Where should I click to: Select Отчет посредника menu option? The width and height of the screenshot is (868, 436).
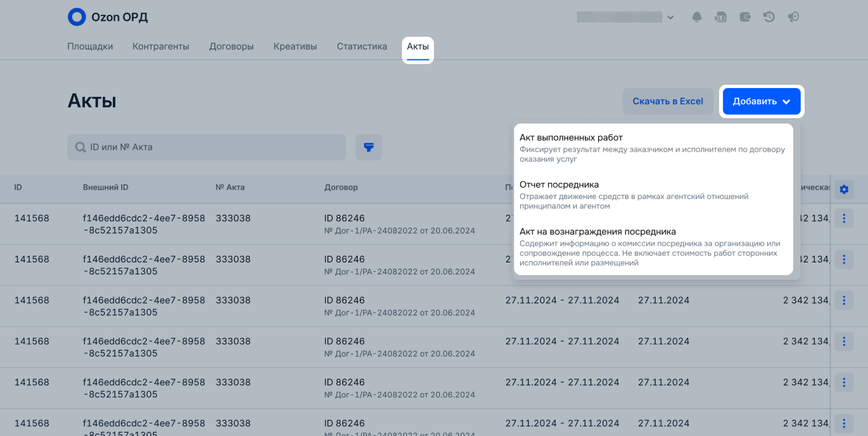tap(654, 194)
